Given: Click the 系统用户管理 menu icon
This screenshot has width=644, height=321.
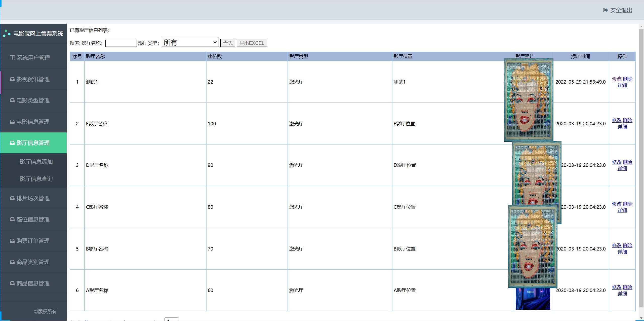Looking at the screenshot, I should pyautogui.click(x=12, y=58).
